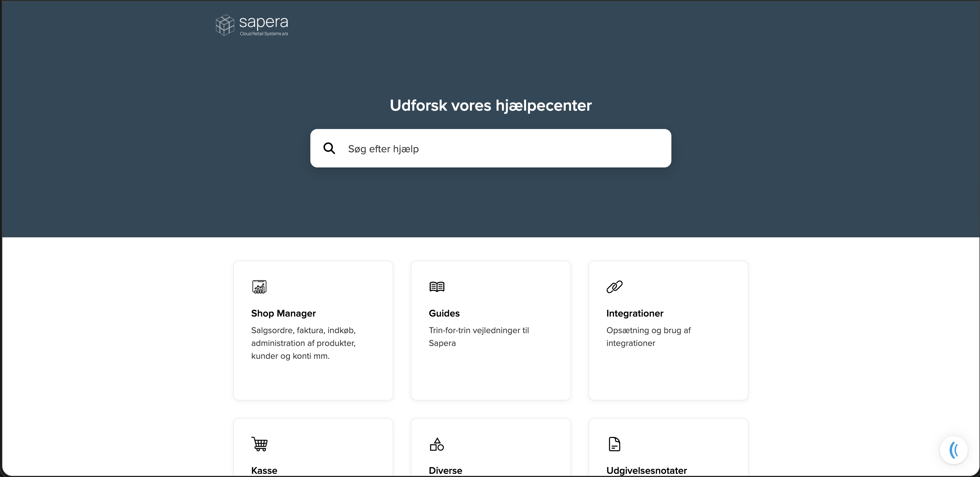Click the Udgivelsesnotater document icon
The image size is (980, 477).
[614, 444]
